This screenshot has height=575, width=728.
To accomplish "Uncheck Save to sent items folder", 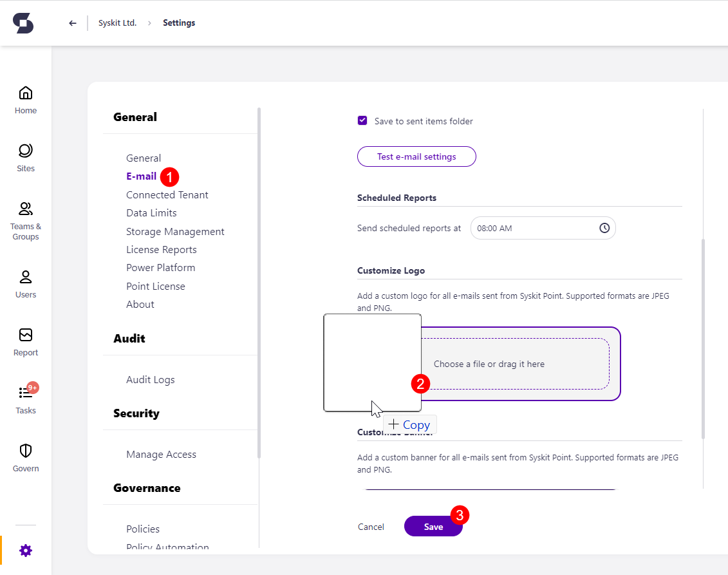I will tap(362, 121).
